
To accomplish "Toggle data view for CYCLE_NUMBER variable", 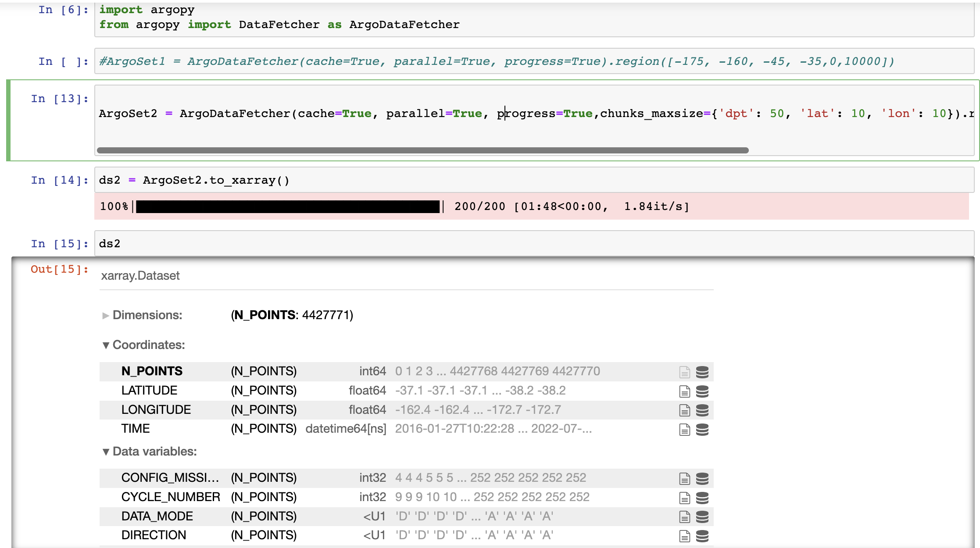I will pyautogui.click(x=702, y=498).
